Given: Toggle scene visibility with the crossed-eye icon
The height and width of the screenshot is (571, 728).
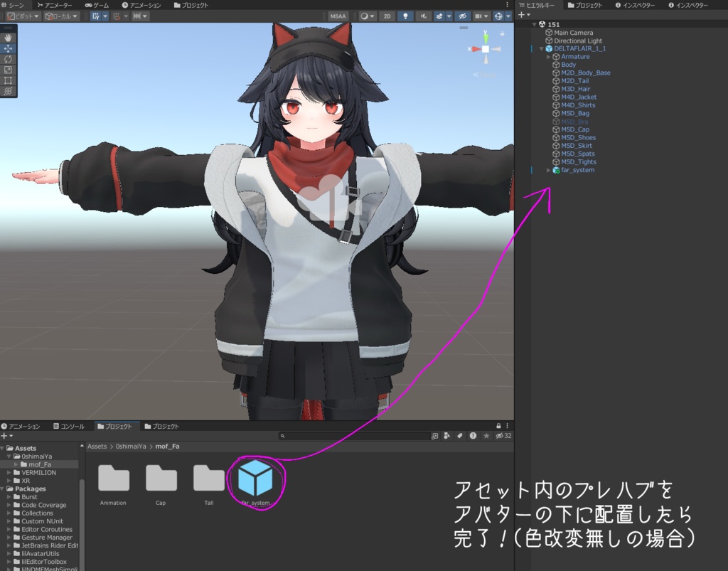Looking at the screenshot, I should 463,16.
